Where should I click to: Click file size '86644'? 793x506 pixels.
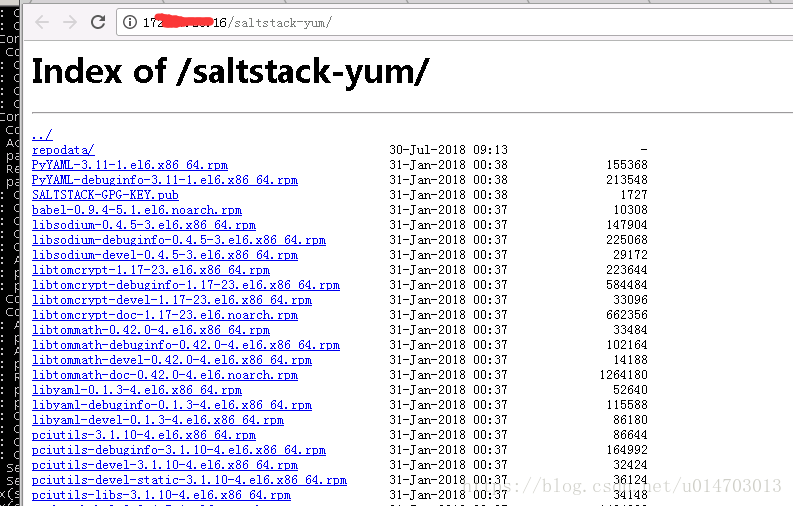pyautogui.click(x=630, y=435)
